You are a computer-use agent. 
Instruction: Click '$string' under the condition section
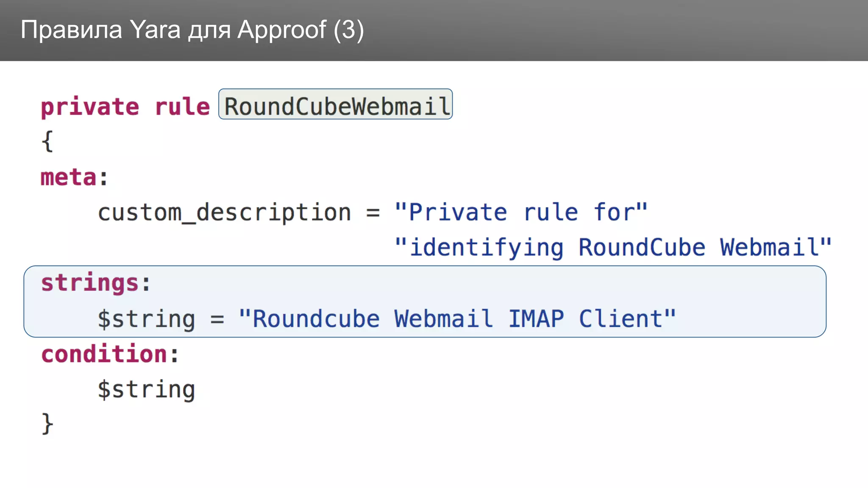point(147,390)
